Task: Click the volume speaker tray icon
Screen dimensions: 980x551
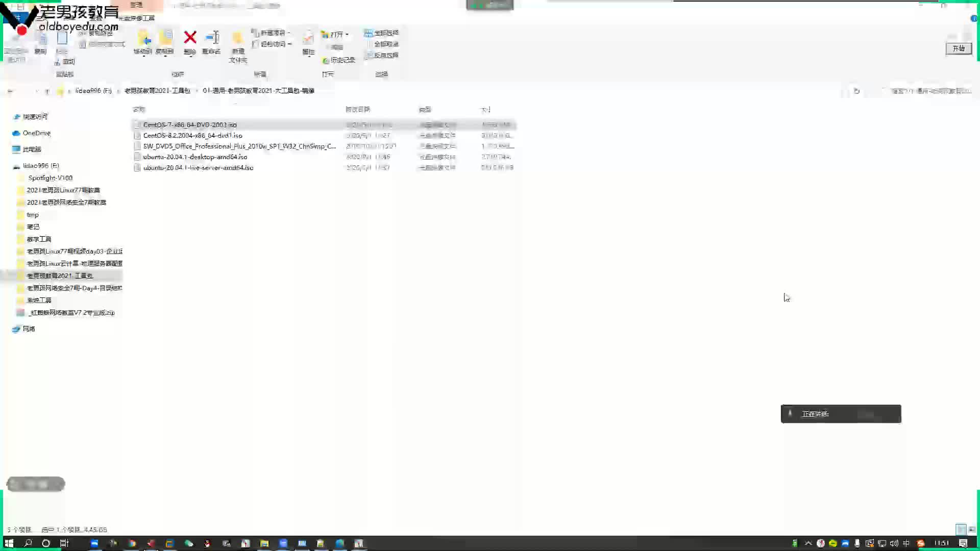Action: 895,543
